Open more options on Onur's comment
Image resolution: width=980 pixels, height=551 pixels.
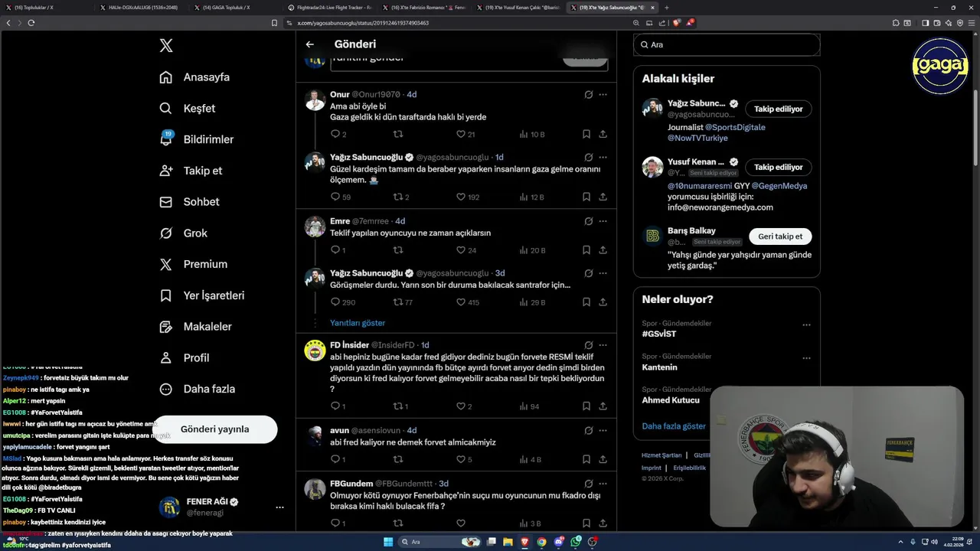point(603,95)
